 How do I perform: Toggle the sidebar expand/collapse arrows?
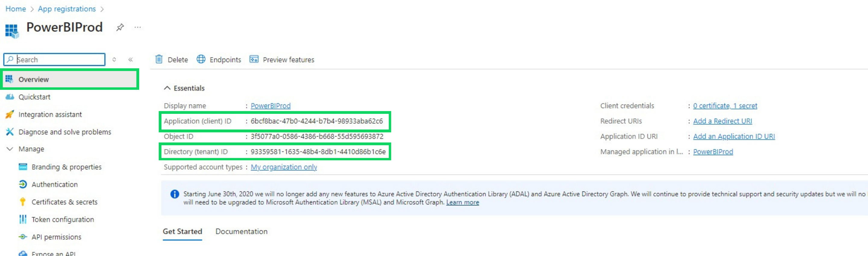[114, 60]
